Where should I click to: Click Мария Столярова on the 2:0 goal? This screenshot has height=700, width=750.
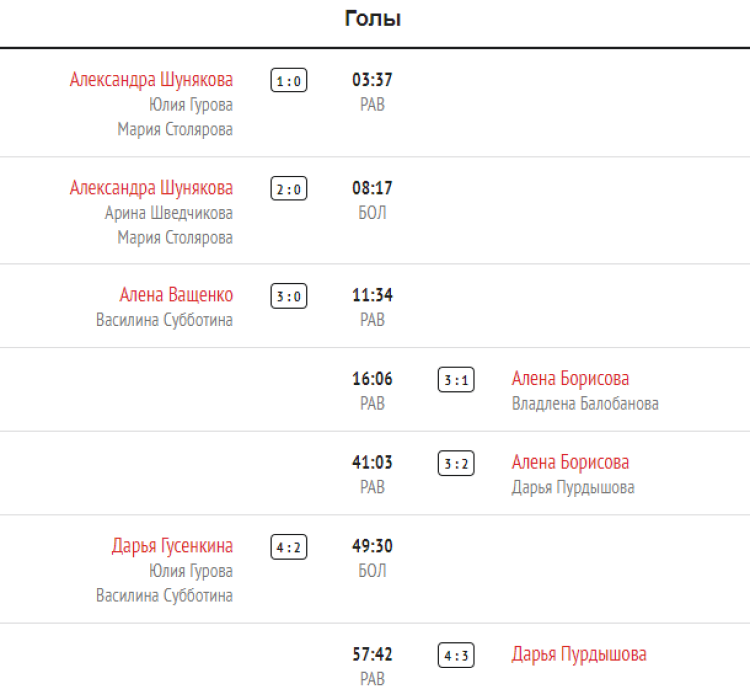175,238
